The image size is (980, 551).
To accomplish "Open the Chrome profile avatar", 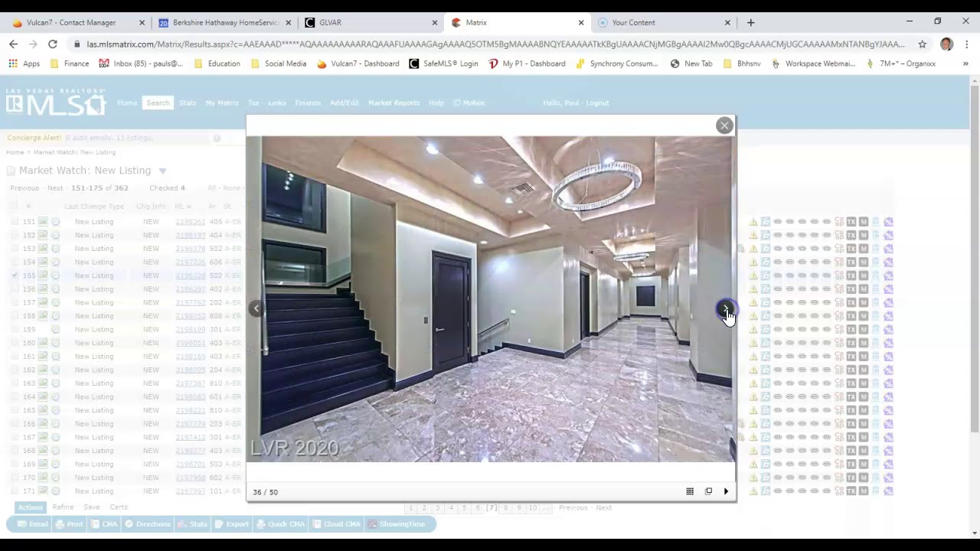I will coord(946,44).
